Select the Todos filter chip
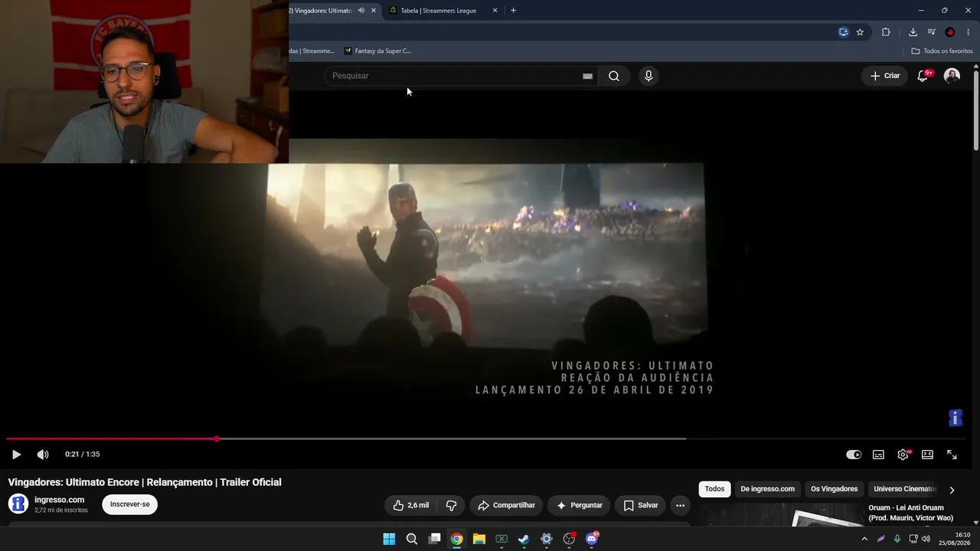The height and width of the screenshot is (551, 980). pos(714,489)
